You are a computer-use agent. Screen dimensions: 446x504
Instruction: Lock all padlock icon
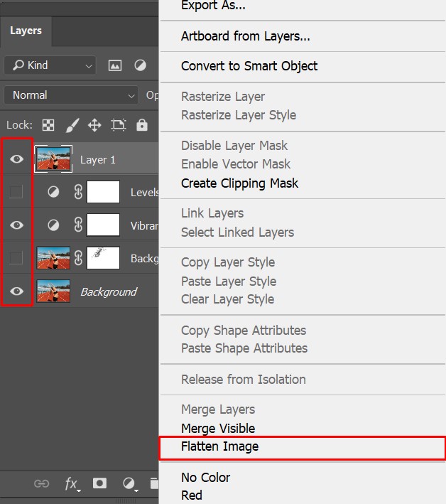pos(141,124)
